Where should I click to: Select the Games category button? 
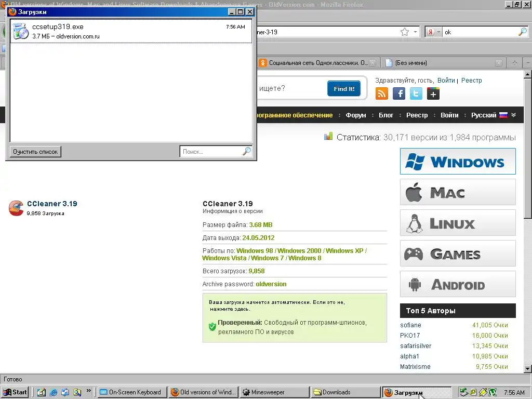458,254
